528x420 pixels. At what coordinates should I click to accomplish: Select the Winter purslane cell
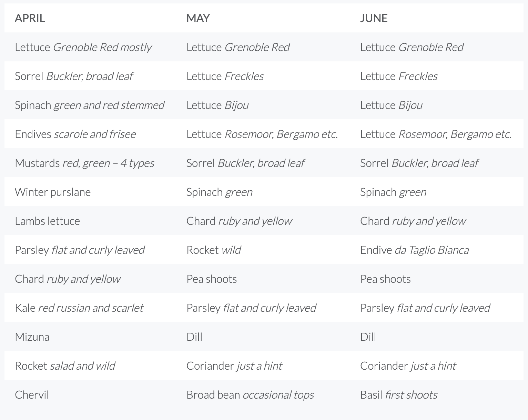[x=53, y=192]
